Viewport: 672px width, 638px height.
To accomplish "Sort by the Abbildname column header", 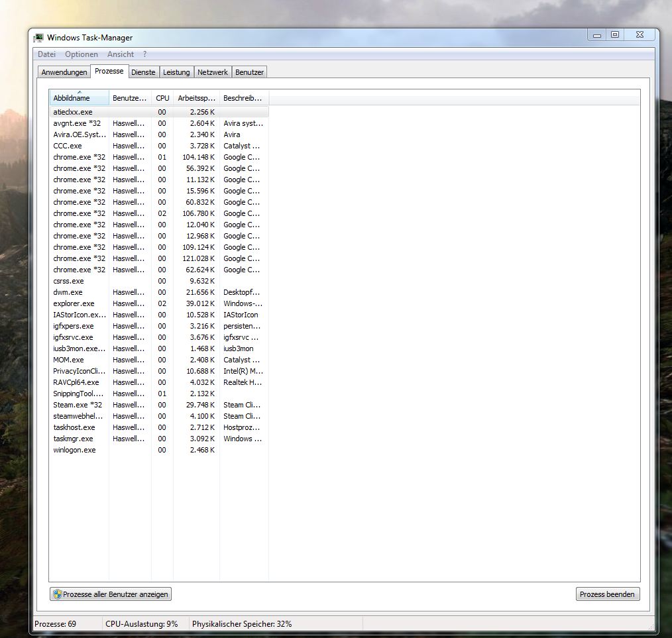I will pyautogui.click(x=80, y=97).
